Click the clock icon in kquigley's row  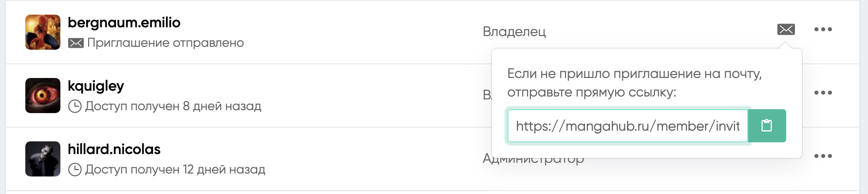coord(75,106)
